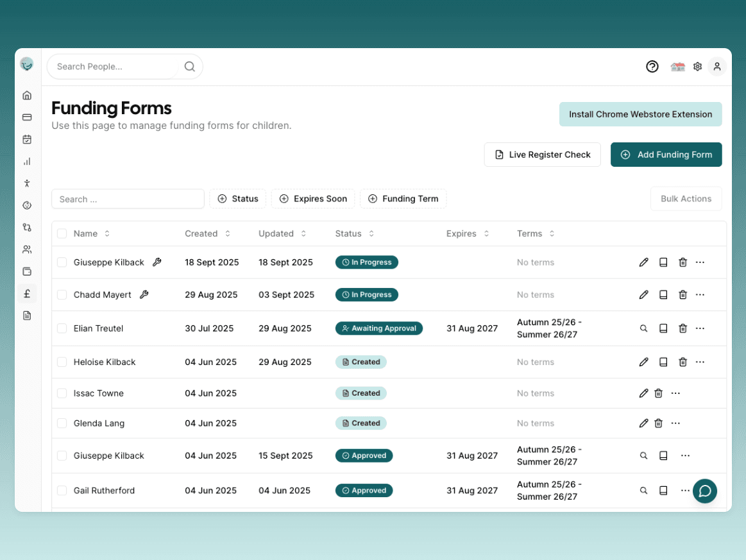View Elian Treutel's form with magnifier icon

(643, 328)
